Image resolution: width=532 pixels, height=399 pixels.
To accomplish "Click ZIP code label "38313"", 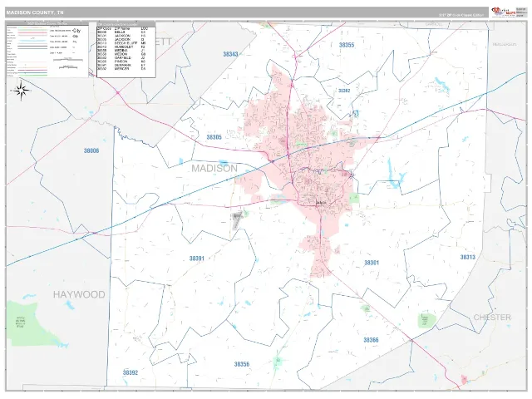I will click(x=467, y=257).
